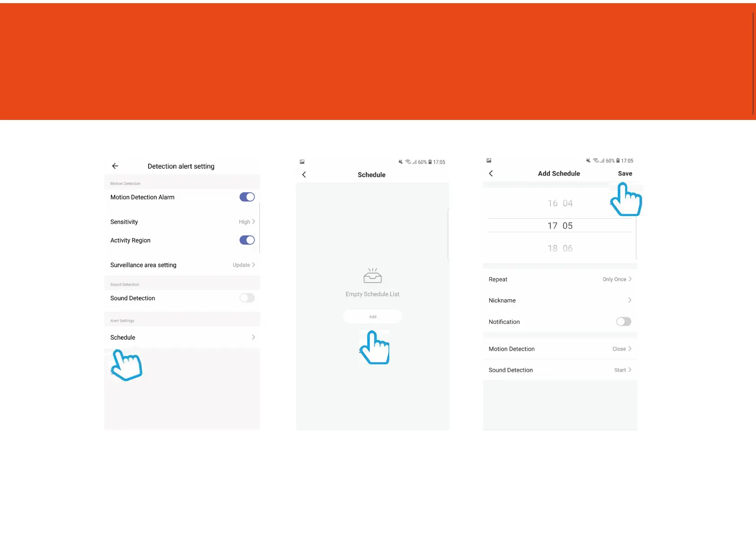
Task: Click mute icon in Schedule status bar
Action: coord(400,162)
